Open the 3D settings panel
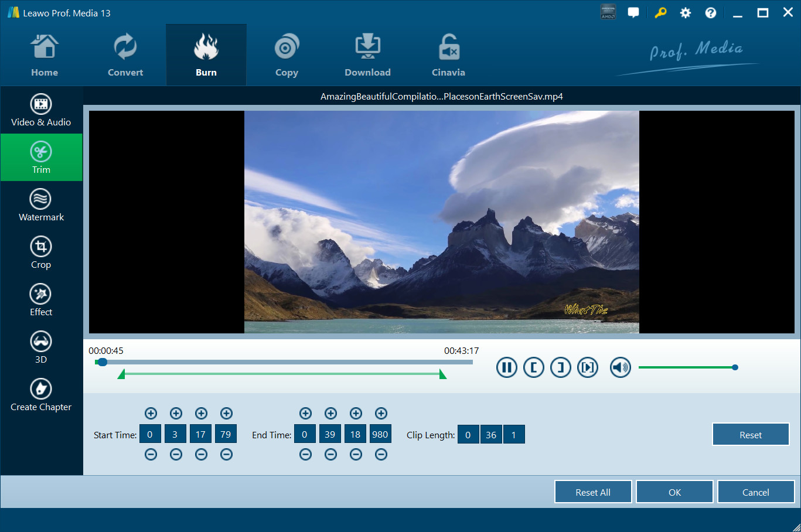801x532 pixels. (41, 347)
